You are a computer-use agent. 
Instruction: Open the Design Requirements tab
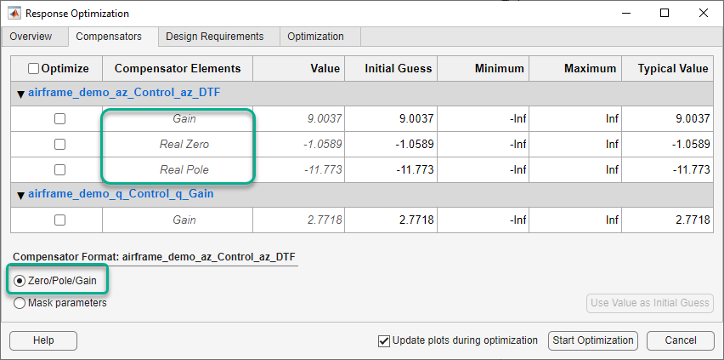click(215, 36)
